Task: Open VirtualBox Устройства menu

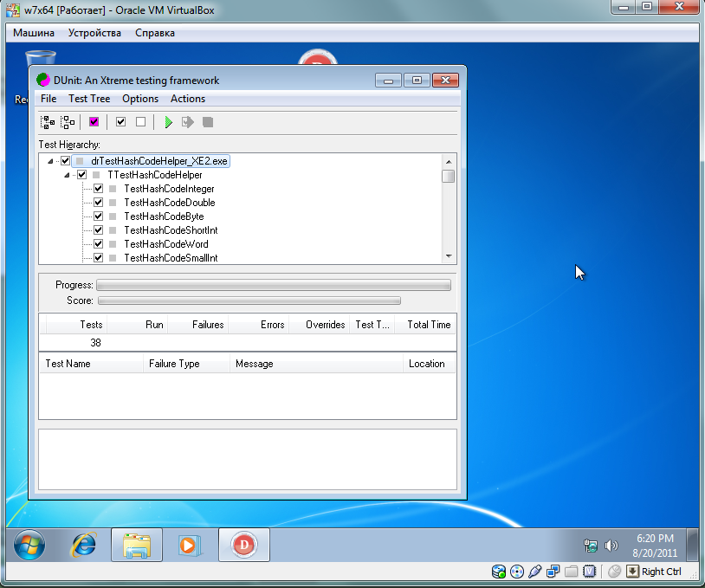Action: coord(94,33)
